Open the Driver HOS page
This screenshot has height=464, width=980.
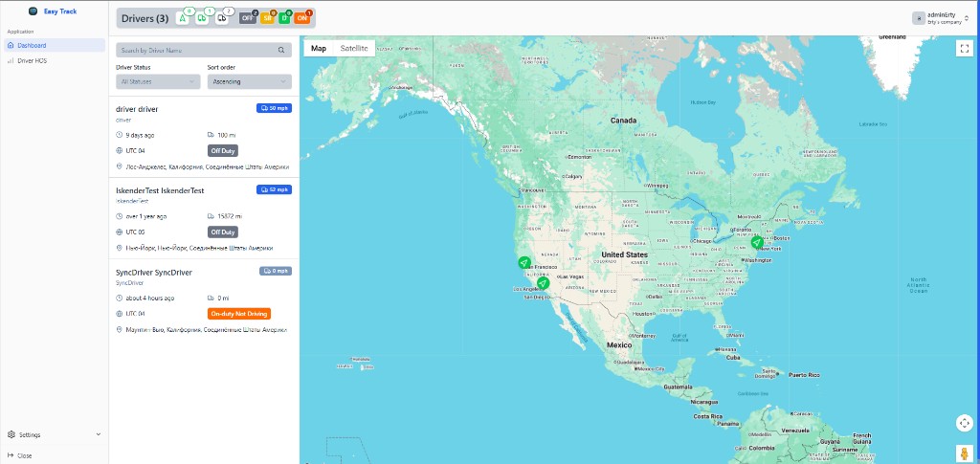55,60
